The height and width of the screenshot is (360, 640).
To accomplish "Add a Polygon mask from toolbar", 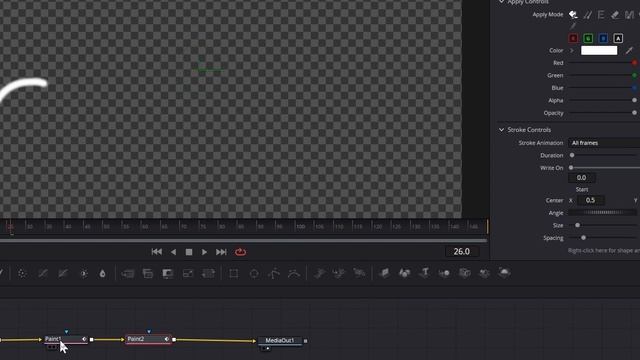I will [274, 273].
